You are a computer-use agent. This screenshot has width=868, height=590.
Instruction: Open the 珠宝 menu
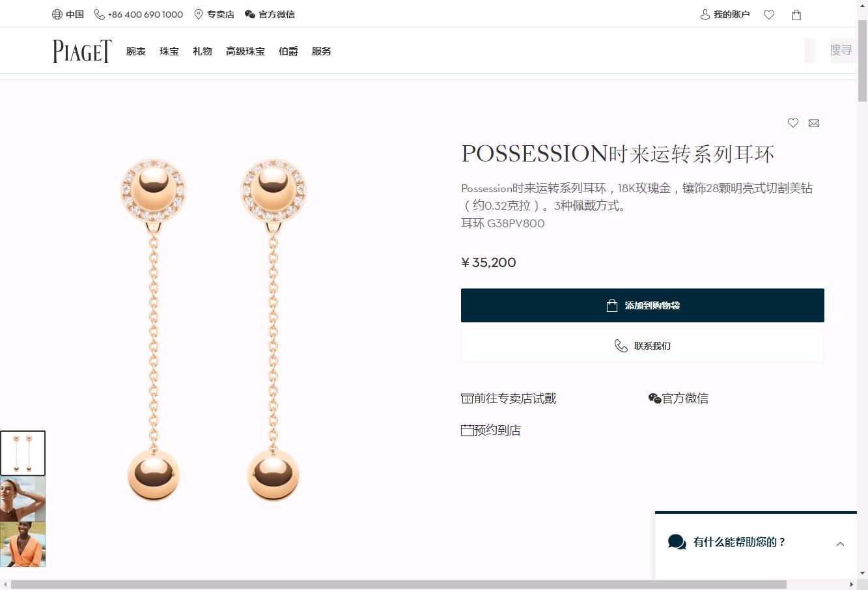click(x=169, y=51)
